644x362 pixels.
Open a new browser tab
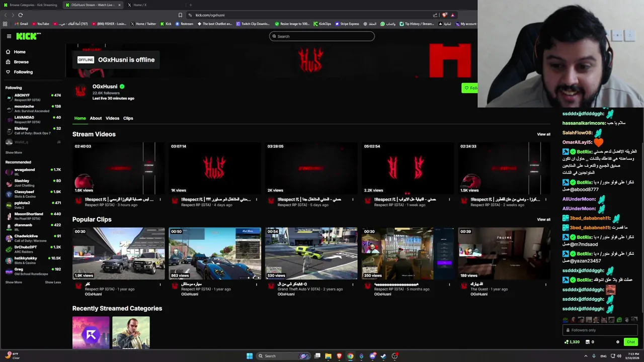[190, 5]
